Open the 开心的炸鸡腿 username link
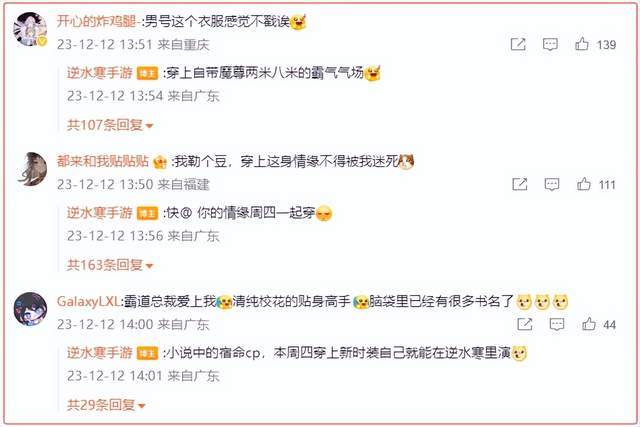Image resolution: width=640 pixels, height=427 pixels. tap(96, 21)
